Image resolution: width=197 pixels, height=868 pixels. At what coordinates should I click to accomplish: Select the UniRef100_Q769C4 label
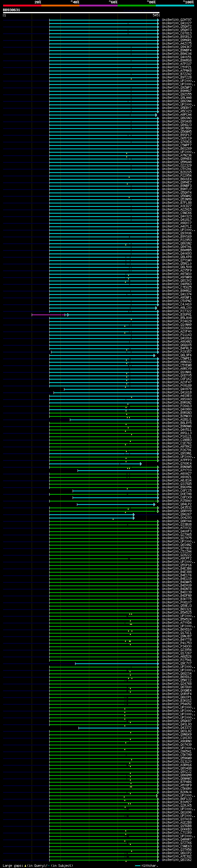(x=177, y=464)
